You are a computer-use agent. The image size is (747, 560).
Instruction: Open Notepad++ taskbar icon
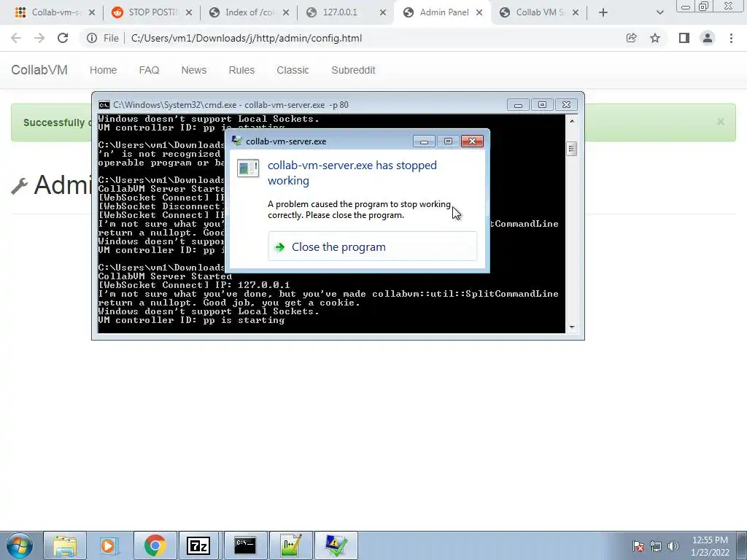(x=290, y=545)
